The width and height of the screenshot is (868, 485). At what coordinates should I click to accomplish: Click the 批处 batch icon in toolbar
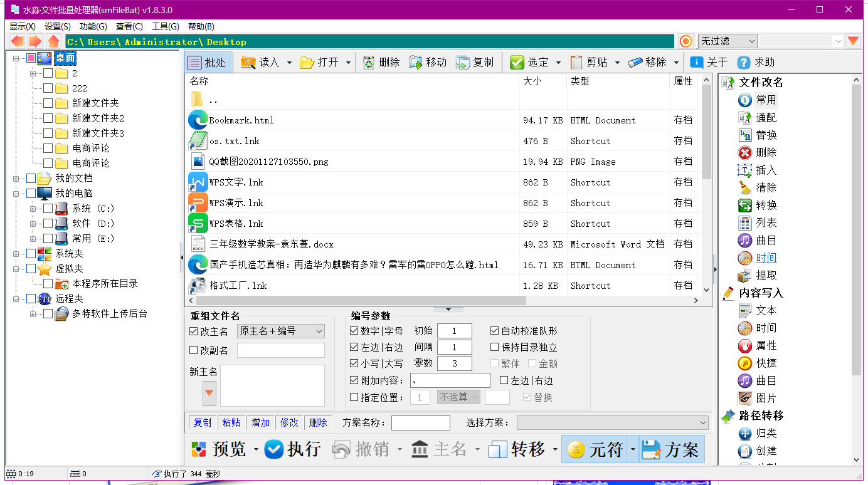pos(195,62)
